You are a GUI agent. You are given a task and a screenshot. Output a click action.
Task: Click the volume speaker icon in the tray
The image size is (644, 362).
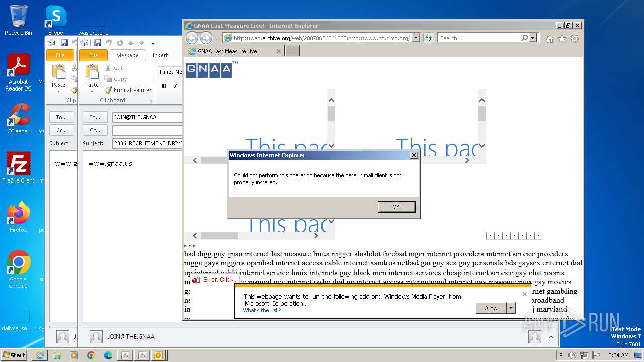click(x=572, y=355)
